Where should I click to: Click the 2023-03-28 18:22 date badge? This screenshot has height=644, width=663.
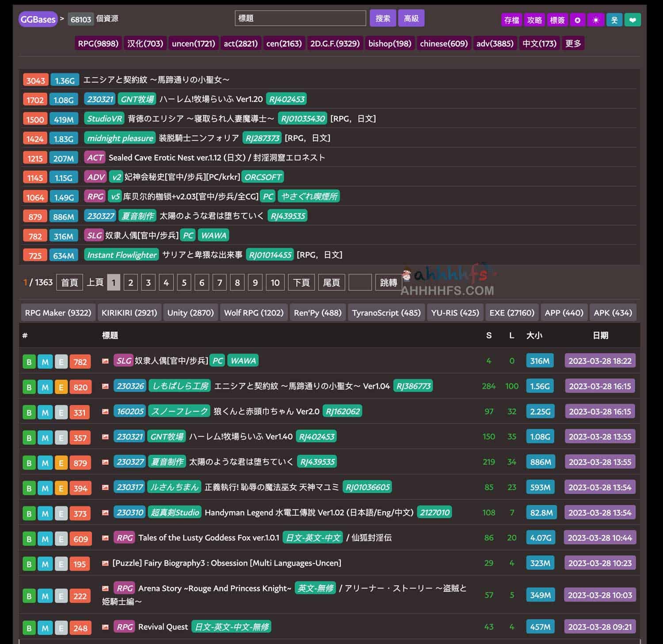(x=600, y=361)
